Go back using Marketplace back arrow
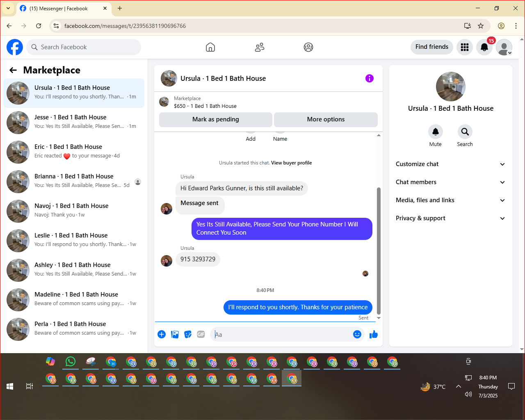Screen dimensions: 525x420 [x=13, y=70]
